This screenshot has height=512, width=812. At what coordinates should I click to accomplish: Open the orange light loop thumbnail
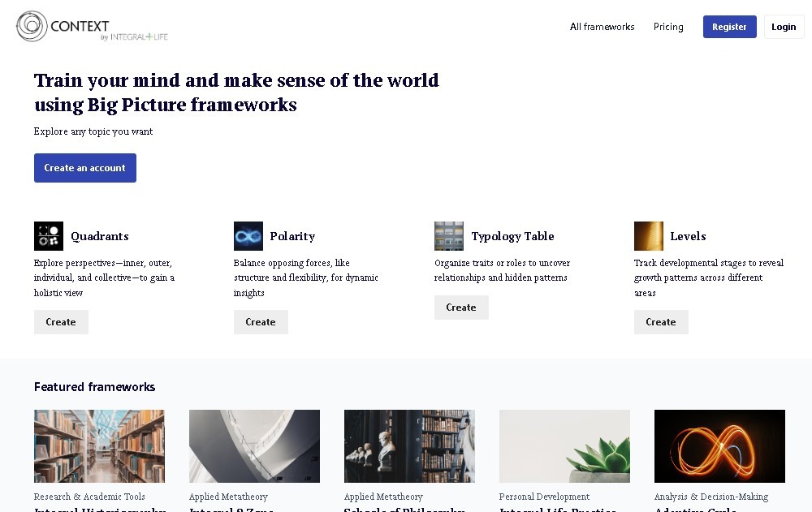(719, 446)
